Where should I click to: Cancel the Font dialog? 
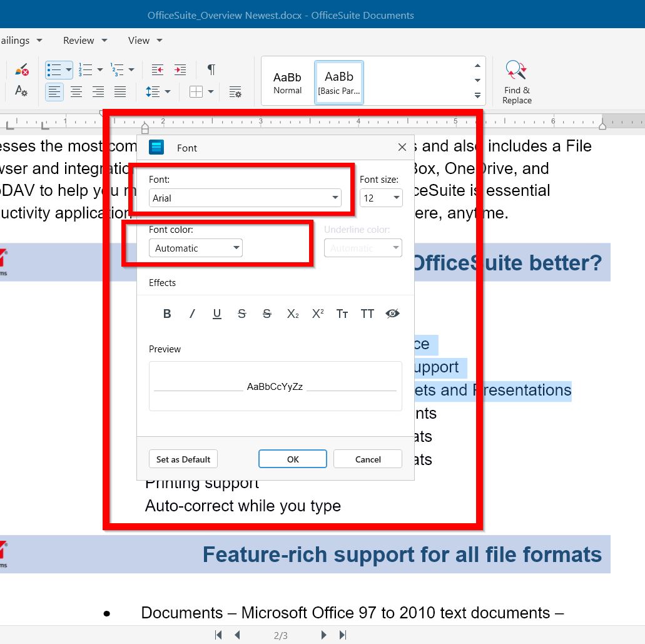pyautogui.click(x=368, y=459)
